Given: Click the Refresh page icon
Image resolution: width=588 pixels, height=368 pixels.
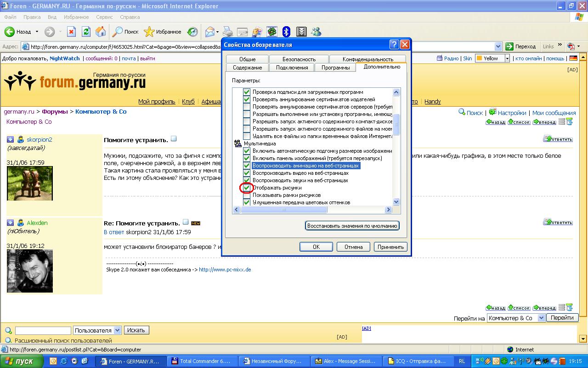Looking at the screenshot, I should pos(86,32).
